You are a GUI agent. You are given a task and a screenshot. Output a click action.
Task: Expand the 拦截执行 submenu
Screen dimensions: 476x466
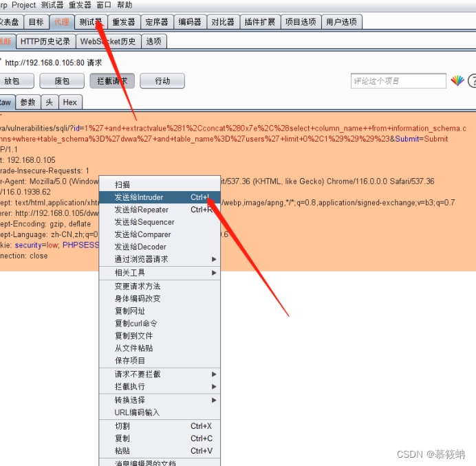coord(160,386)
